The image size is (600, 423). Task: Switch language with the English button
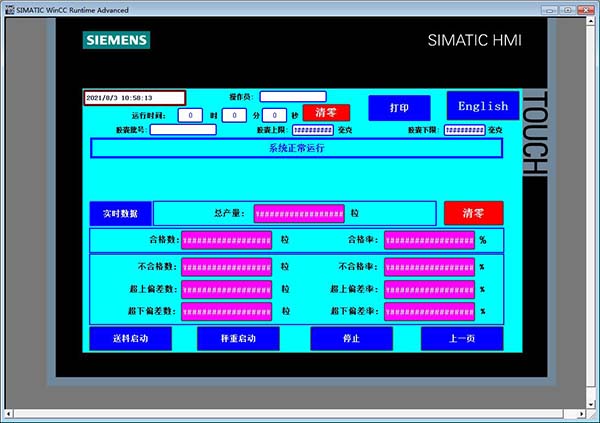483,106
